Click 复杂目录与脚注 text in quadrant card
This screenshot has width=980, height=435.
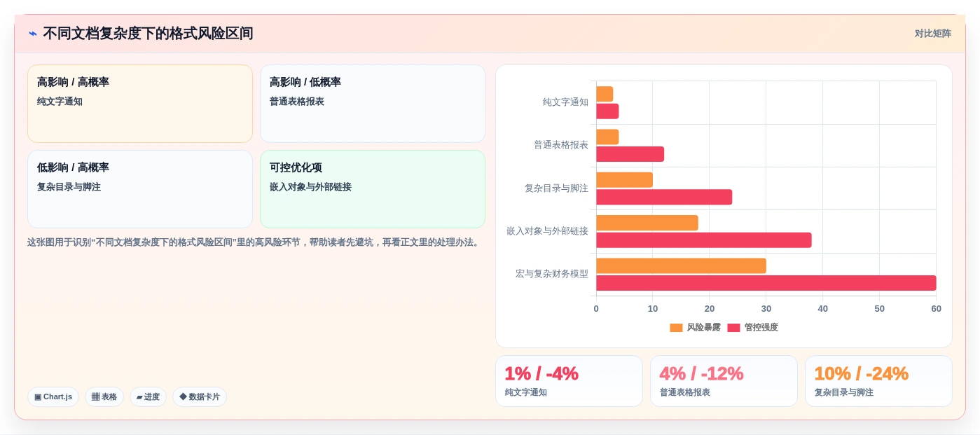69,187
